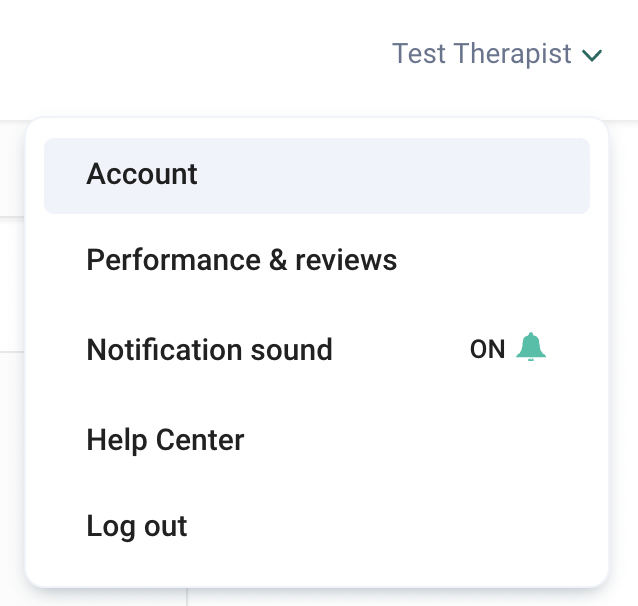Open the Help Center

coord(165,439)
